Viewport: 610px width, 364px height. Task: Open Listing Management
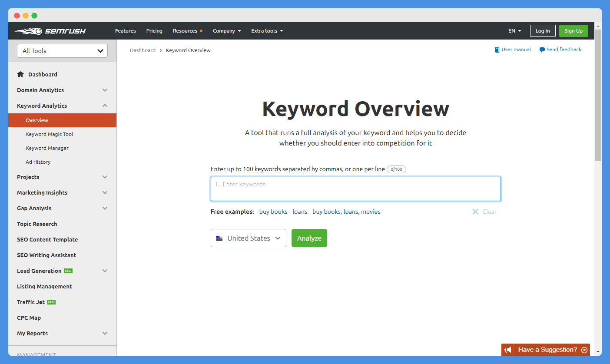point(44,286)
